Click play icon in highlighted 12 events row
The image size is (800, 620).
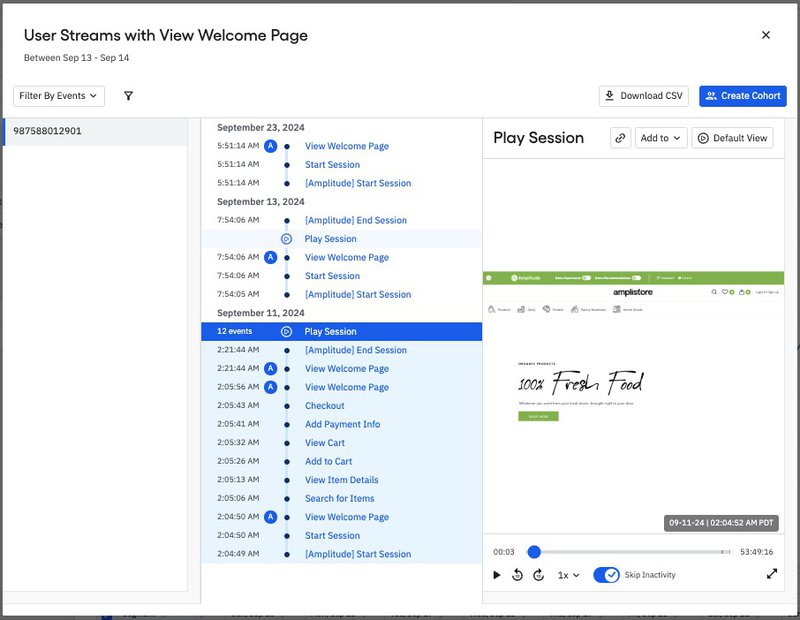click(x=287, y=331)
